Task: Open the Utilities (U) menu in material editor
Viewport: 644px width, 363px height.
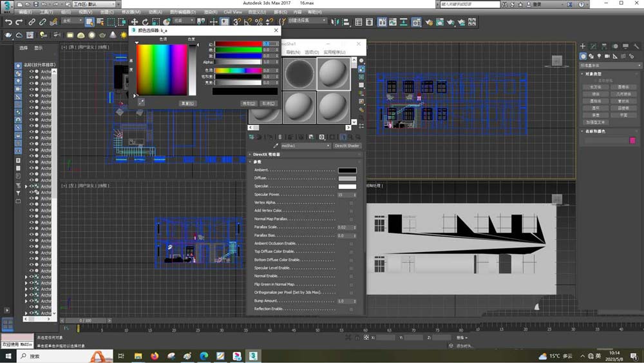Action: tap(334, 52)
